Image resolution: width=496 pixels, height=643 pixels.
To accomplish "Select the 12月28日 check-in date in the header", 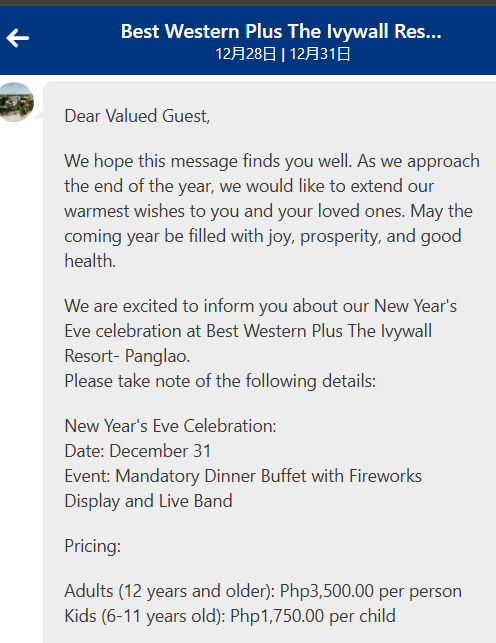I will click(x=246, y=54).
